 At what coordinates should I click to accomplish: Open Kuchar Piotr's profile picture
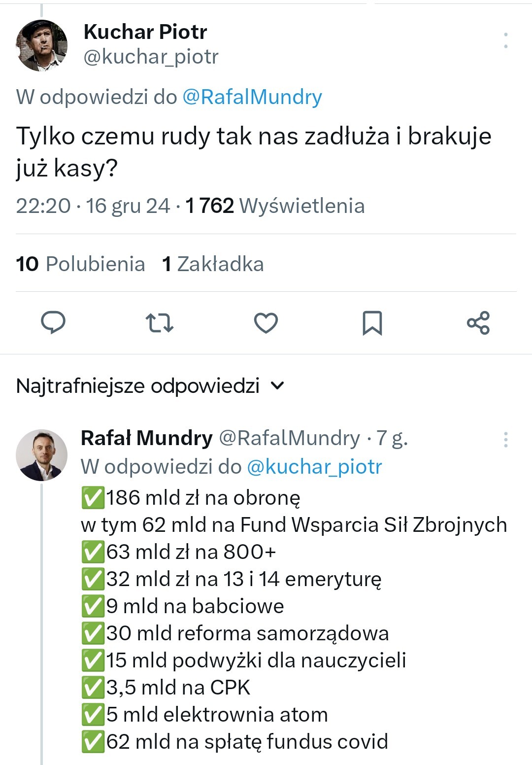point(41,45)
